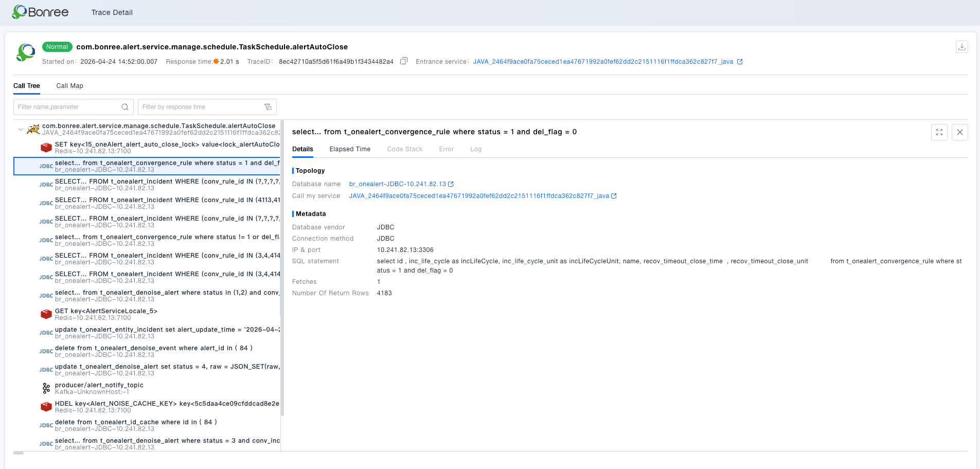The width and height of the screenshot is (980, 469).
Task: Click the Number Of Return Rows value 4183
Action: (x=384, y=293)
